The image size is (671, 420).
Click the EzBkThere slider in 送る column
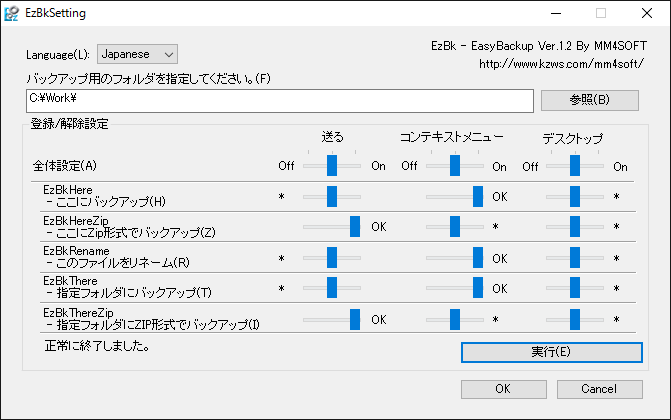pos(332,288)
